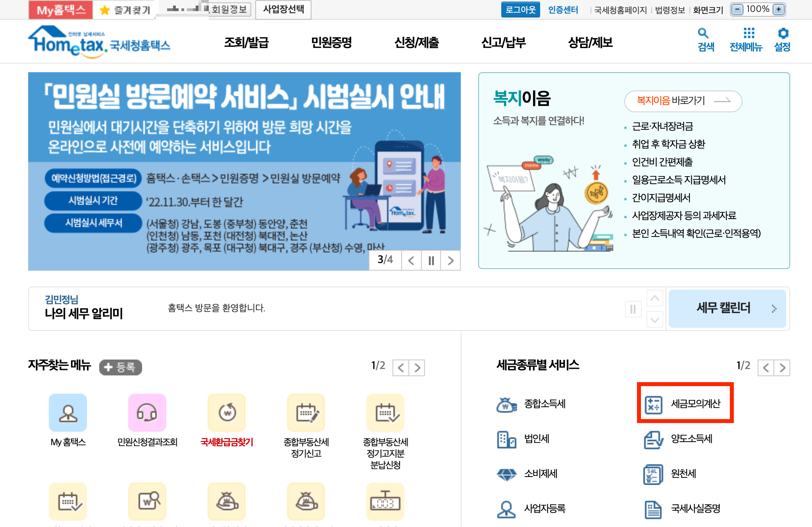Screen dimensions: 812x527
Task: Increase screen size with plus button
Action: click(x=779, y=9)
